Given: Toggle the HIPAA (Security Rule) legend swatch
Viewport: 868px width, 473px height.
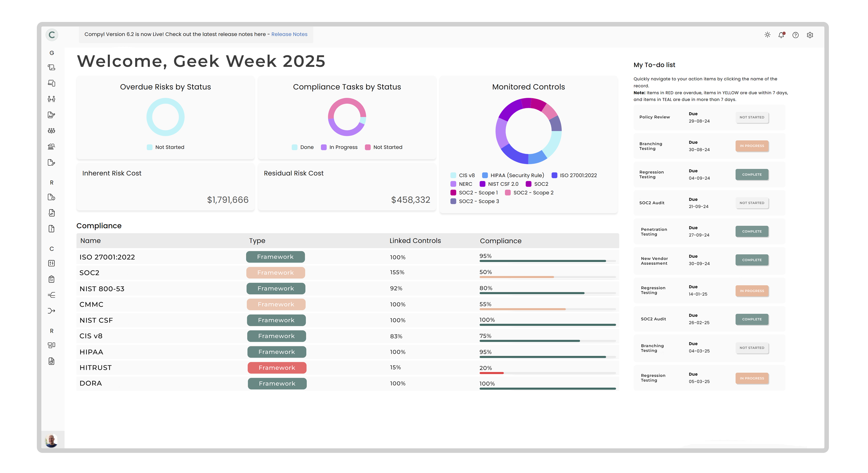Looking at the screenshot, I should pyautogui.click(x=485, y=175).
